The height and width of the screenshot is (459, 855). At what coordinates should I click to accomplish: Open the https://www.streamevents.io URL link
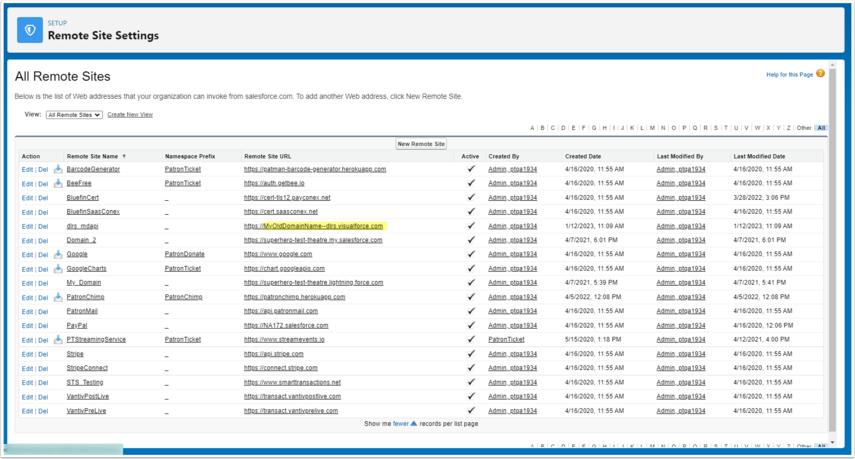pos(284,339)
